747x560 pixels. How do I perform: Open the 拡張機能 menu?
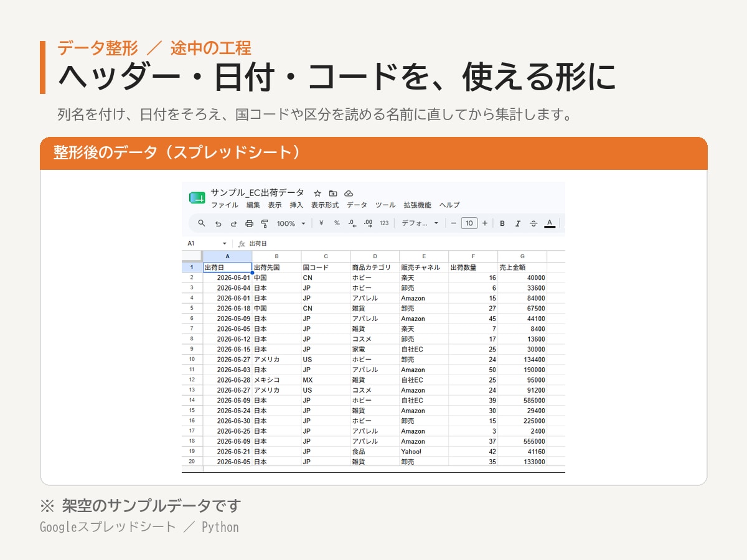[x=417, y=205]
